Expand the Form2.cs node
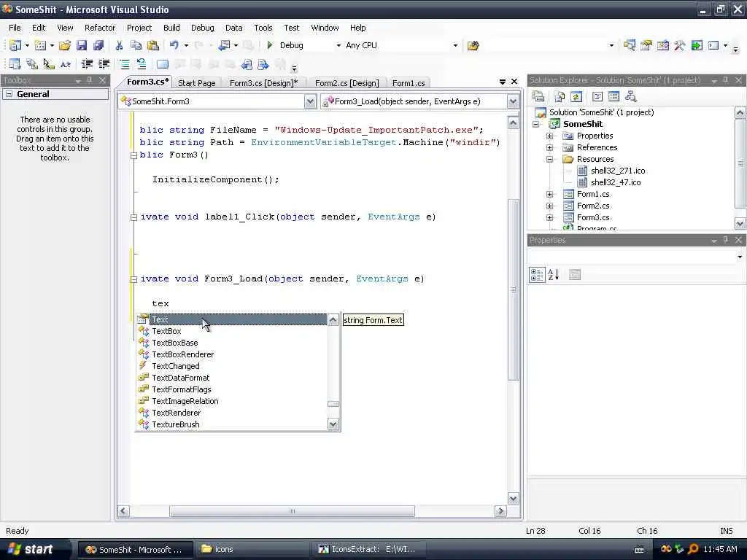The width and height of the screenshot is (747, 560). (550, 206)
